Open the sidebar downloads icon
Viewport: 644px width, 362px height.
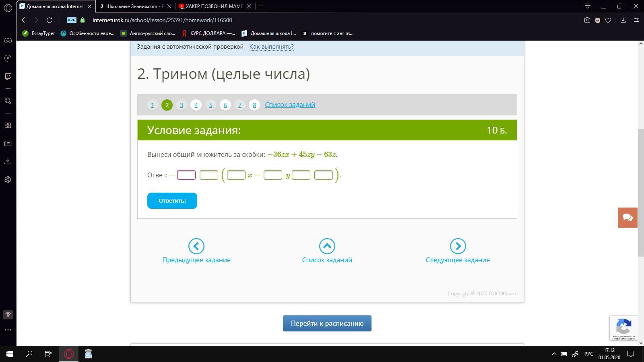point(8,161)
